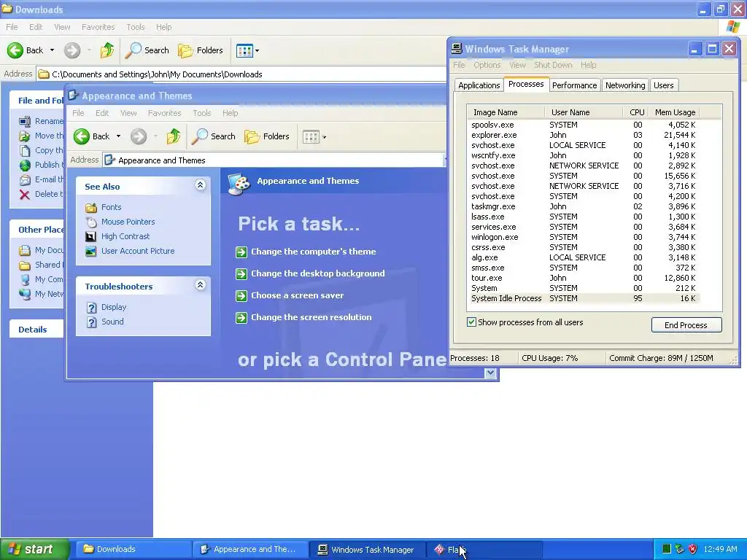Screen dimensions: 747x560
Task: Open User Account Picture in See Also
Action: pos(138,251)
